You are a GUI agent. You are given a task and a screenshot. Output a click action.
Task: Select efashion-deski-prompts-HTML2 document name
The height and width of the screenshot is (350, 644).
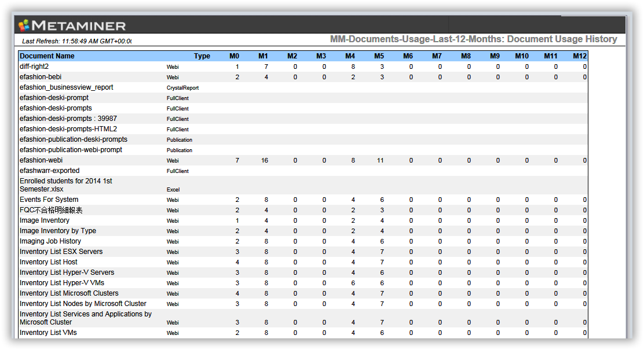[x=68, y=129]
